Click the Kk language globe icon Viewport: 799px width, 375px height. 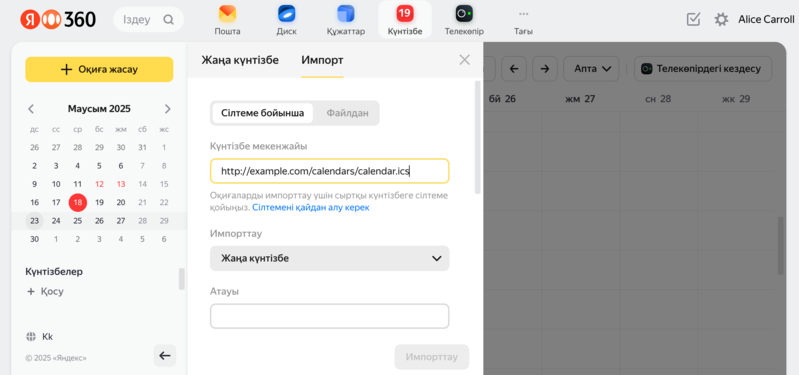(x=31, y=337)
